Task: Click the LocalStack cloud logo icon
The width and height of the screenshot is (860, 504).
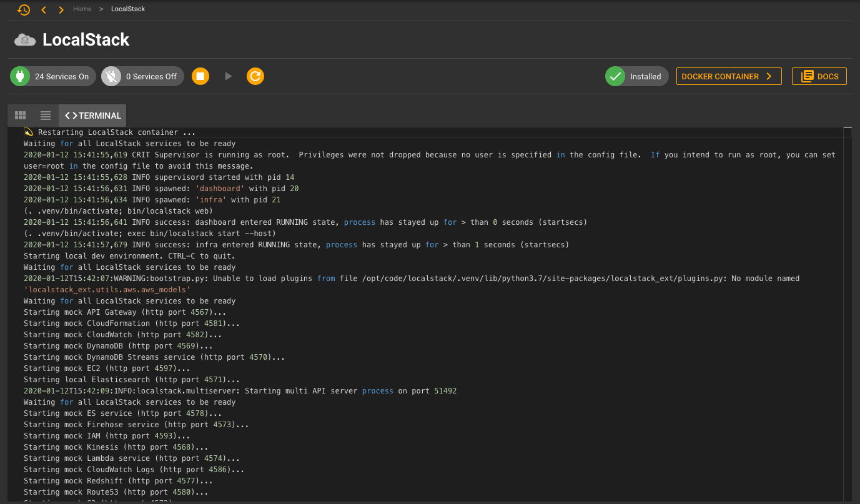Action: coord(25,40)
